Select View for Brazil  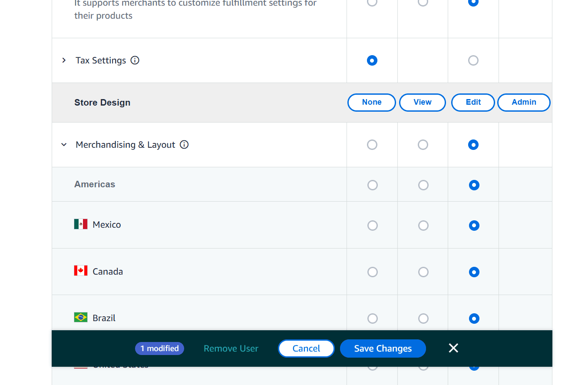(x=423, y=319)
